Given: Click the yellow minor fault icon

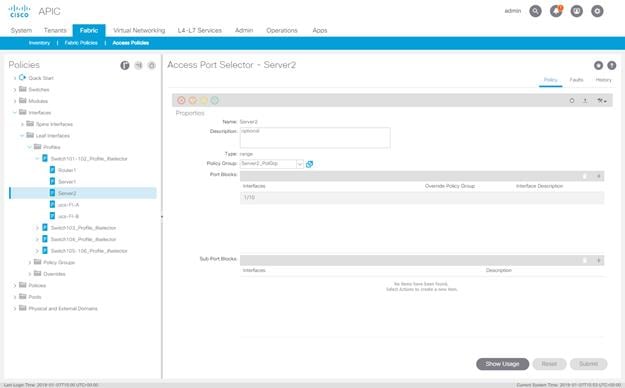Looking at the screenshot, I should click(x=204, y=100).
